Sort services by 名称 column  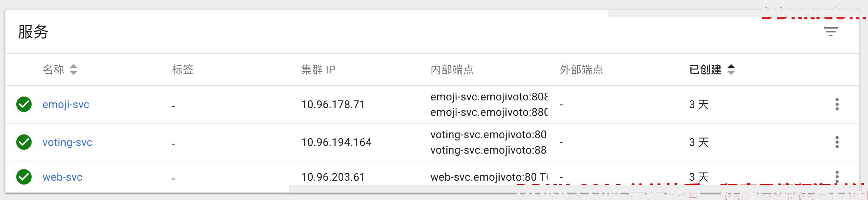click(x=53, y=69)
